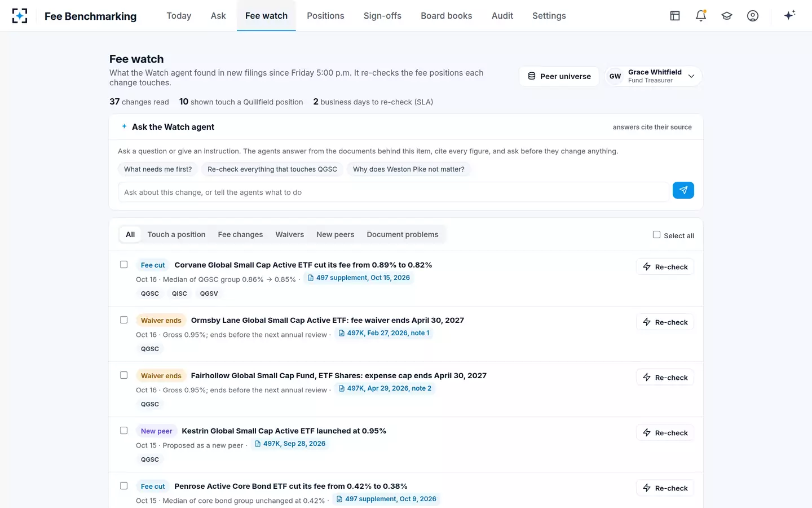Image resolution: width=812 pixels, height=508 pixels.
Task: Open the 497 supplement, Oct 9, 2026 document
Action: click(x=386, y=499)
